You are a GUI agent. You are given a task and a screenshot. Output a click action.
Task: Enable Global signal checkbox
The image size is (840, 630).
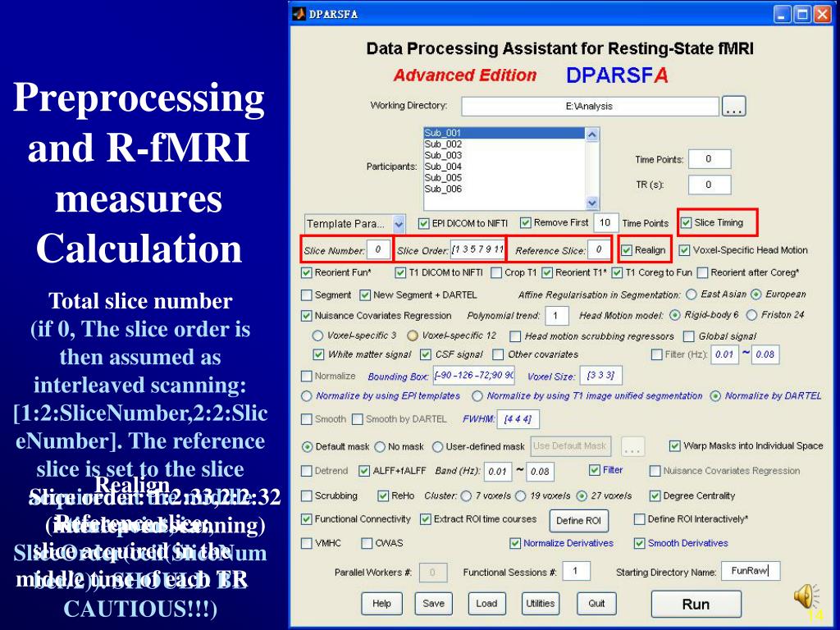(688, 336)
